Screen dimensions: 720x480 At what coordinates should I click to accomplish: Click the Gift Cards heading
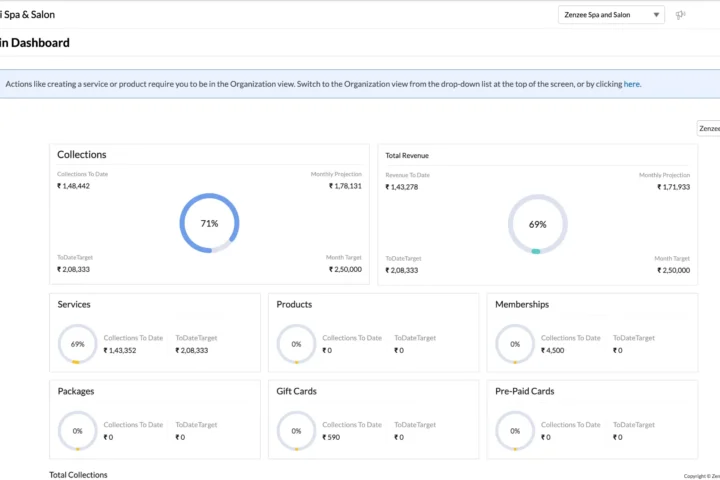point(296,391)
